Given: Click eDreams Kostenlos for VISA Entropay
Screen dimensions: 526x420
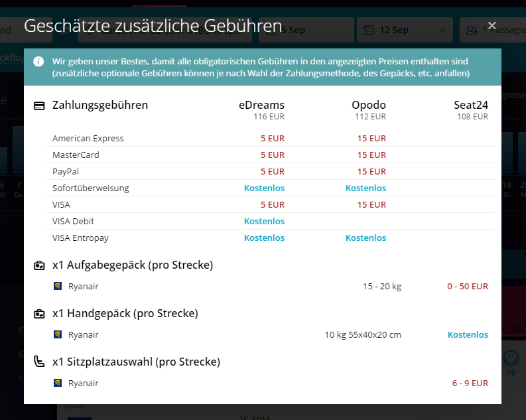Looking at the screenshot, I should [264, 238].
